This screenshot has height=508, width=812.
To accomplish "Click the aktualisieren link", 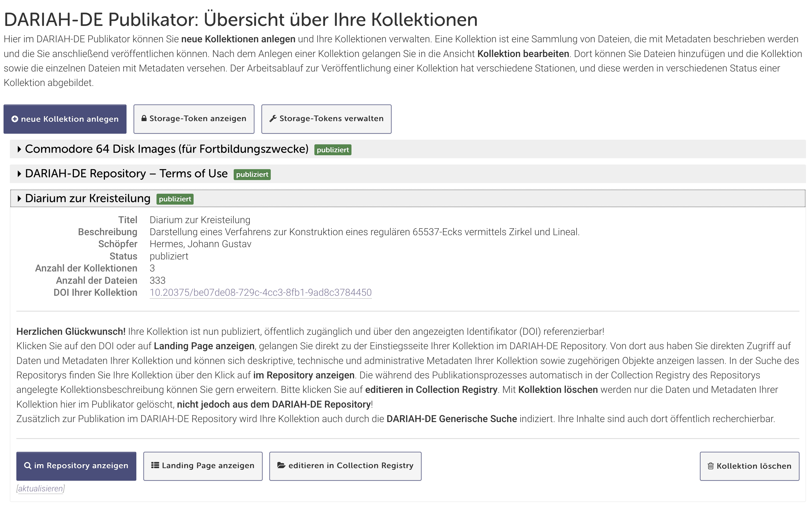I will click(x=41, y=489).
